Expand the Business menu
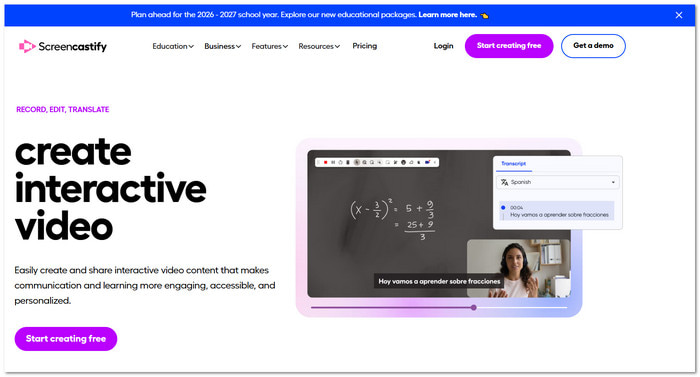Screen dimensions: 700x377 (222, 46)
